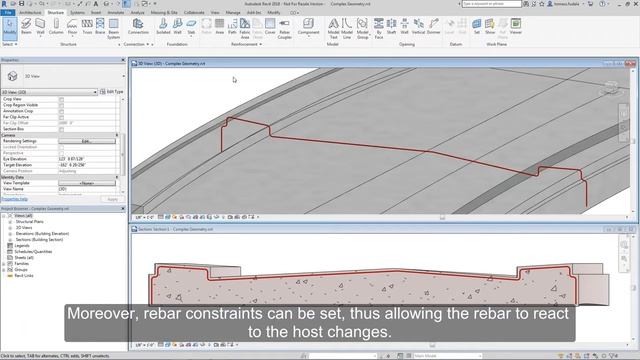Screen dimensions: 640x360
Task: Collapse the Views (all) tree node
Action: 4,216
